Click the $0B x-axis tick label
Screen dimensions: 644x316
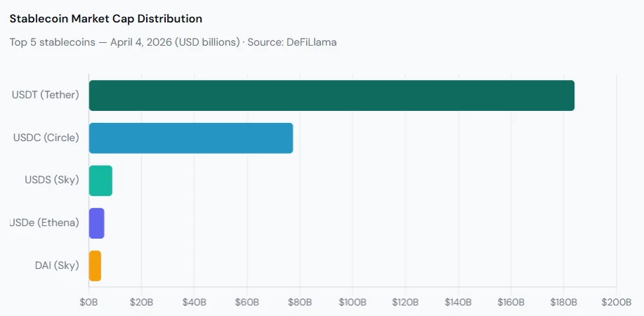point(89,302)
